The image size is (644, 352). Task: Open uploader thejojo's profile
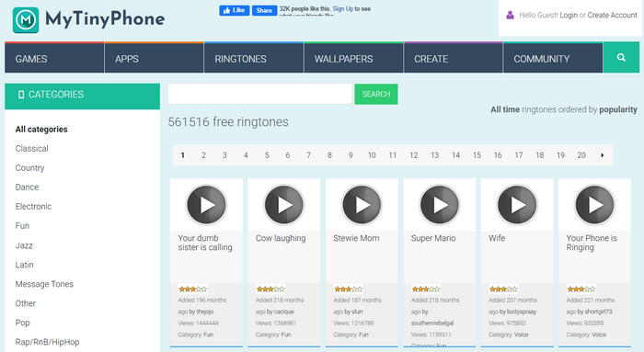point(204,312)
